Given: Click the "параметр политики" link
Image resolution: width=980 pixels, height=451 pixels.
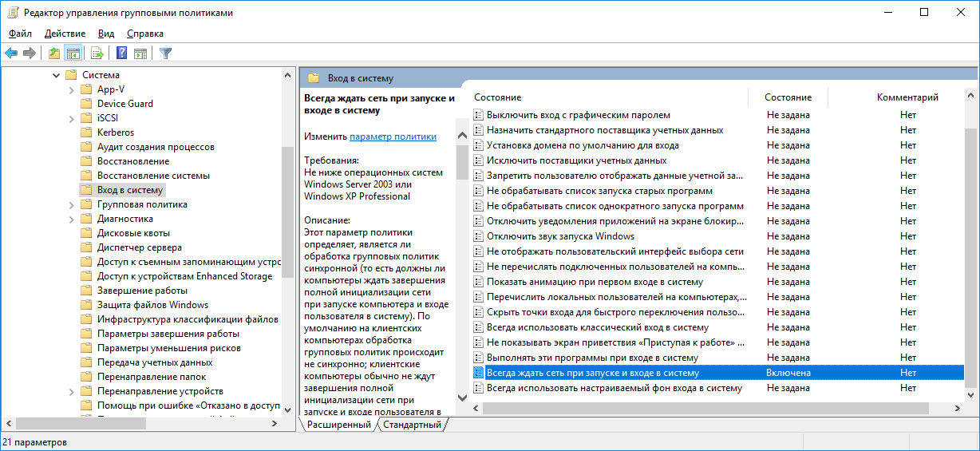Looking at the screenshot, I should 393,136.
